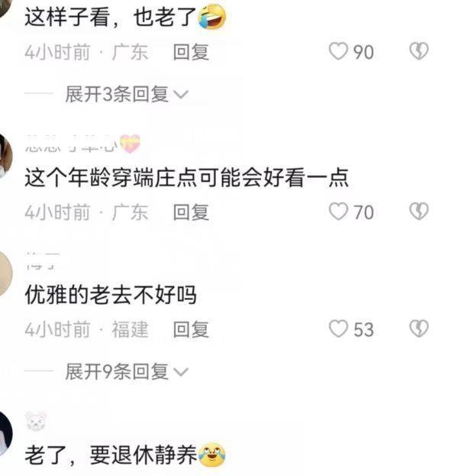Screen dimensions: 452x476
Task: Open avatar of 优雅的老去不好吗 commenter
Action: 5,274
